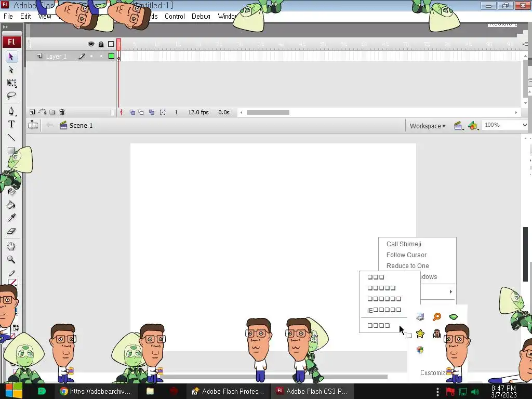Click the yellow star tray icon
Screen dimensions: 532x399
tap(420, 334)
